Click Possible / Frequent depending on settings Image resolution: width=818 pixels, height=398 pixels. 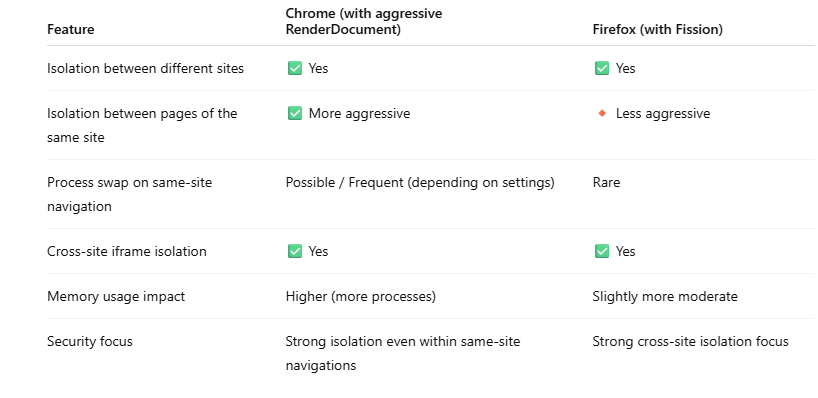(420, 183)
